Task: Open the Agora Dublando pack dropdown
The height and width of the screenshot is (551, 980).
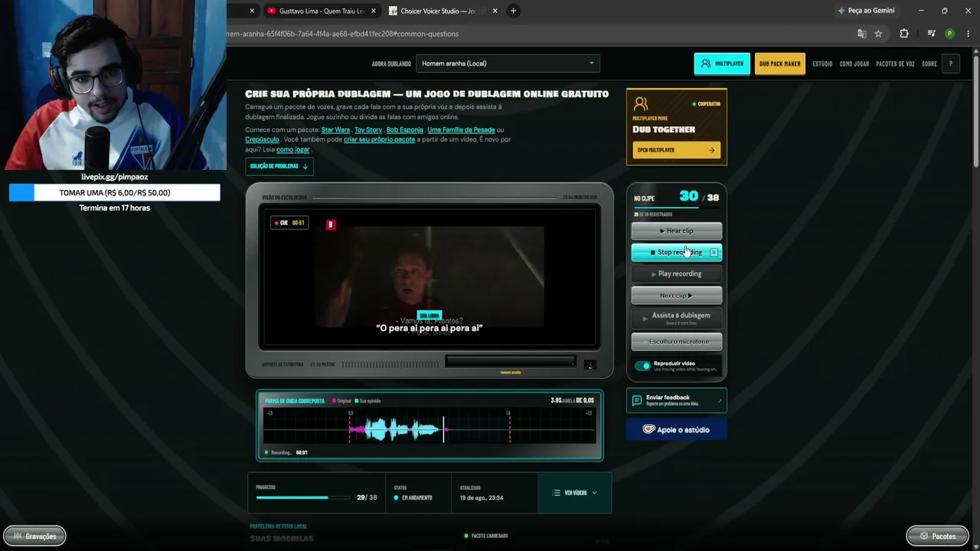Action: pyautogui.click(x=508, y=64)
